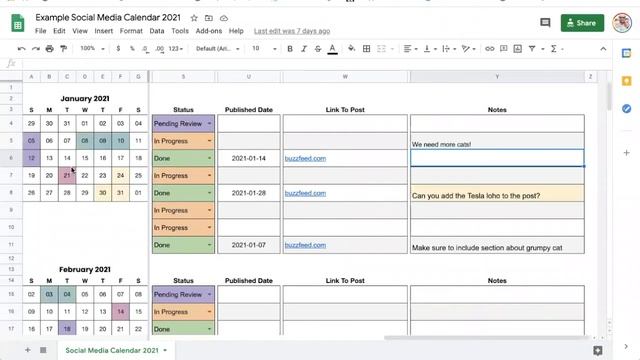Screen dimensions: 640x360
Task: Open the Help menu
Action: (236, 31)
